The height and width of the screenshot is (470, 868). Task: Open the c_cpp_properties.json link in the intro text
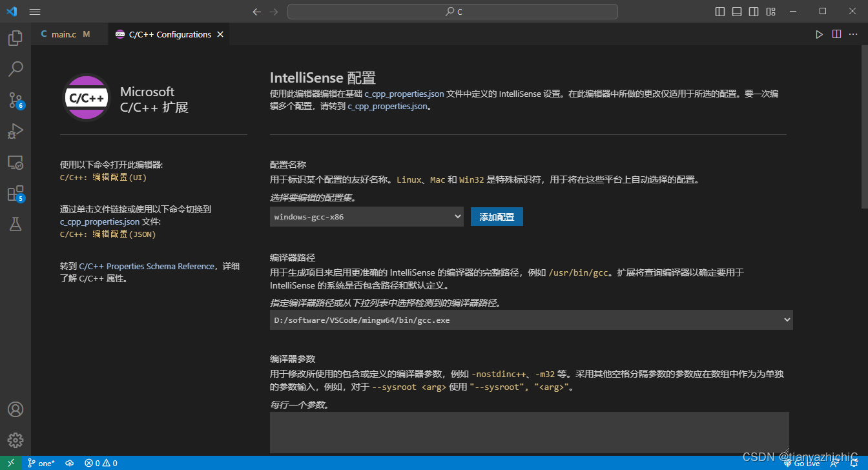[x=404, y=94]
